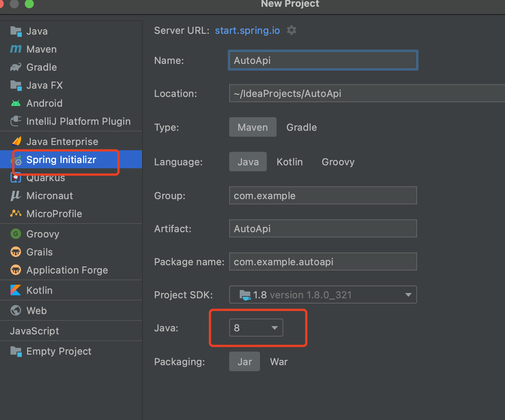This screenshot has height=420, width=505.
Task: Select Java FX in the list
Action: pyautogui.click(x=71, y=85)
